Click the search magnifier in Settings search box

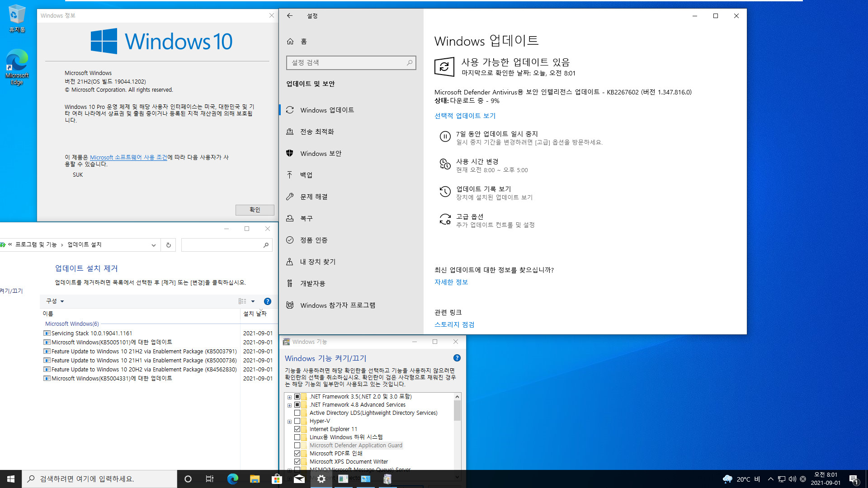pyautogui.click(x=409, y=63)
